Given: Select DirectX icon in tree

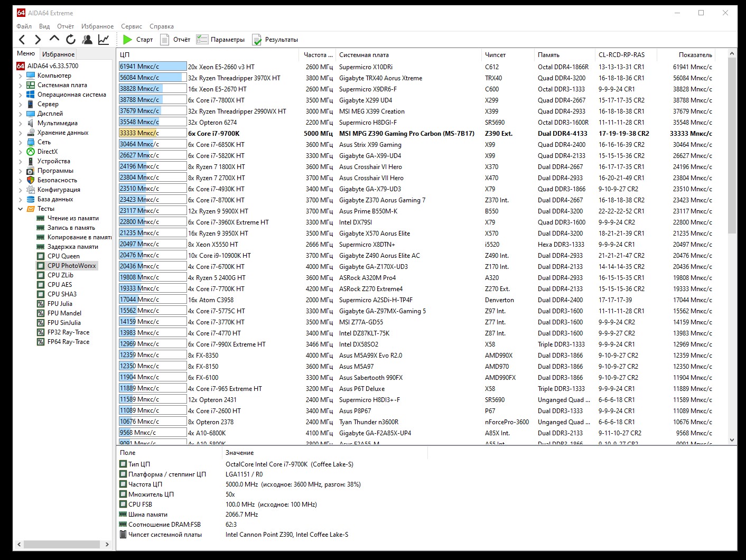Looking at the screenshot, I should click(31, 152).
